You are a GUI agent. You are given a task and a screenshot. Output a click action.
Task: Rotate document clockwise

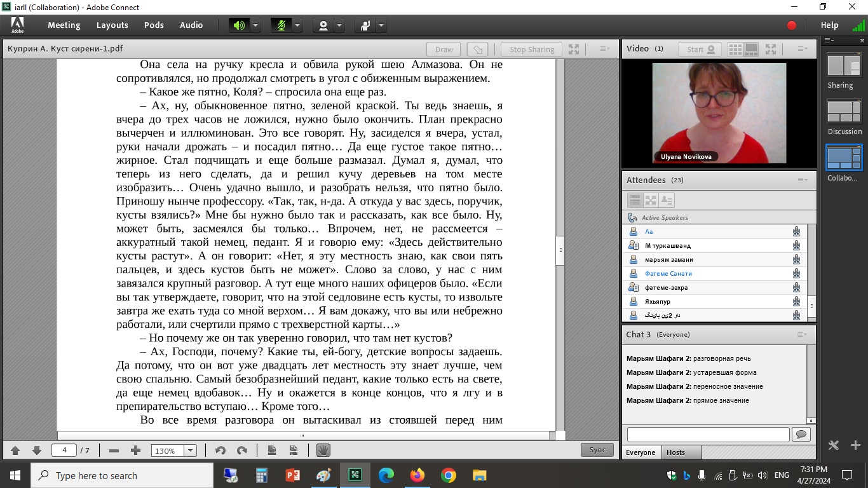(x=242, y=451)
